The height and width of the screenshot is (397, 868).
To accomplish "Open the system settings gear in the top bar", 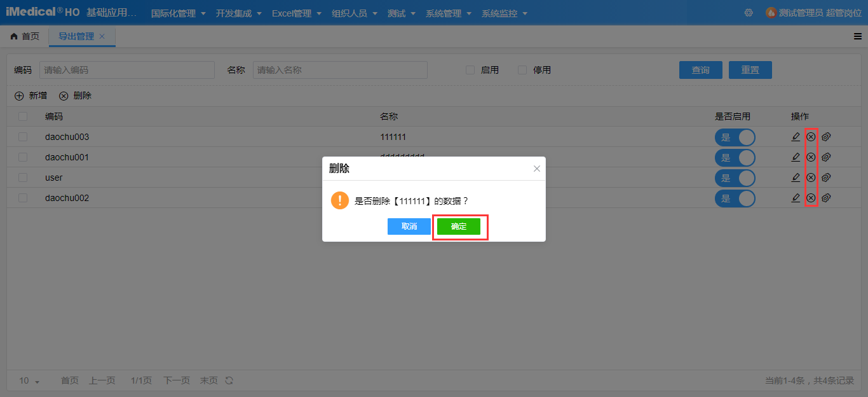I will point(749,12).
